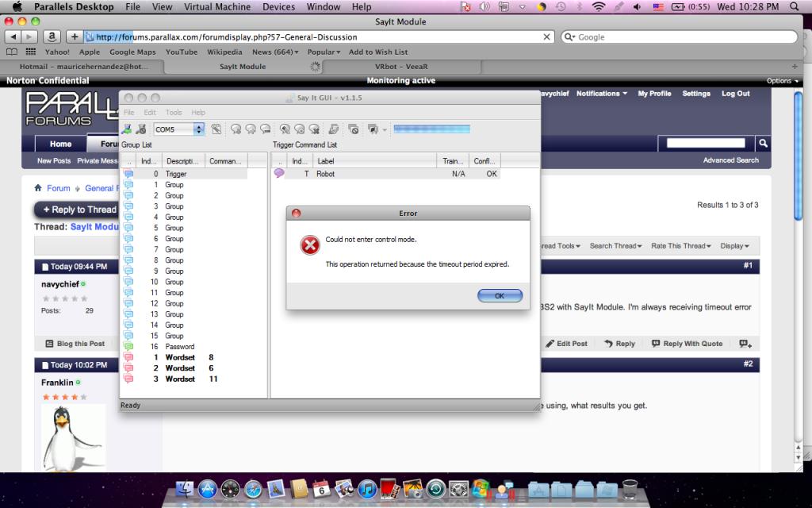812x508 pixels.
Task: Click the purple speech bubble icon beside Robot
Action: [x=279, y=173]
